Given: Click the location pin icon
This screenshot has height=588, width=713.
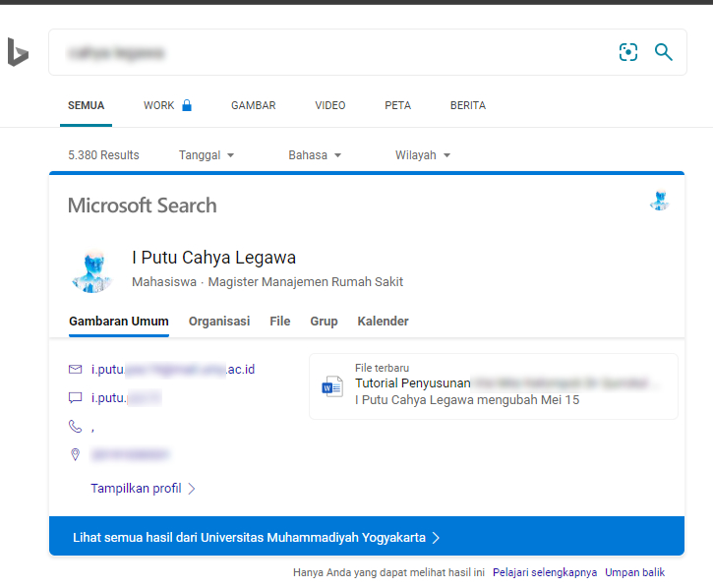Looking at the screenshot, I should point(75,455).
